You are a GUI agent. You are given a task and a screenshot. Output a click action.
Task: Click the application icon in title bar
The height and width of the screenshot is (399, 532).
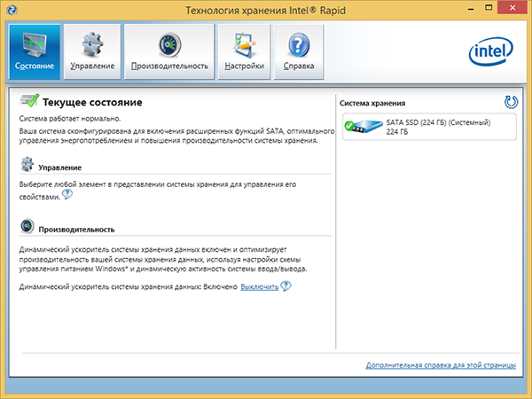pos(12,10)
